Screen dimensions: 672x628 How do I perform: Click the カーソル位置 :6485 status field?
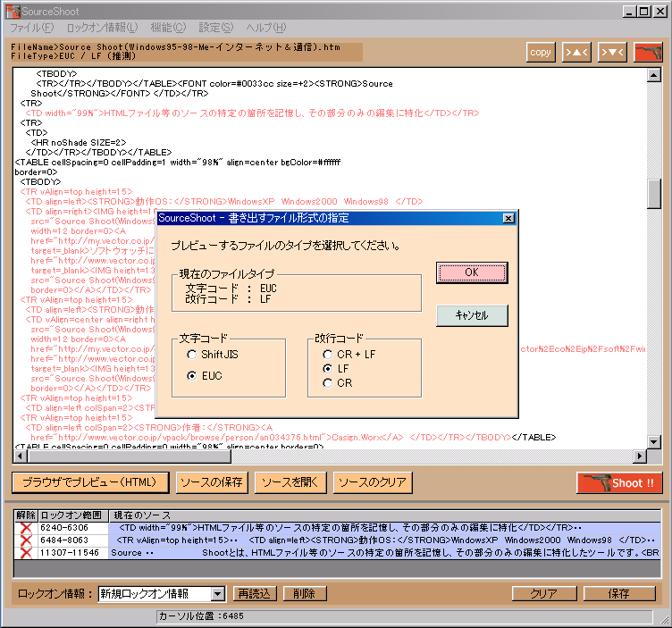click(404, 616)
